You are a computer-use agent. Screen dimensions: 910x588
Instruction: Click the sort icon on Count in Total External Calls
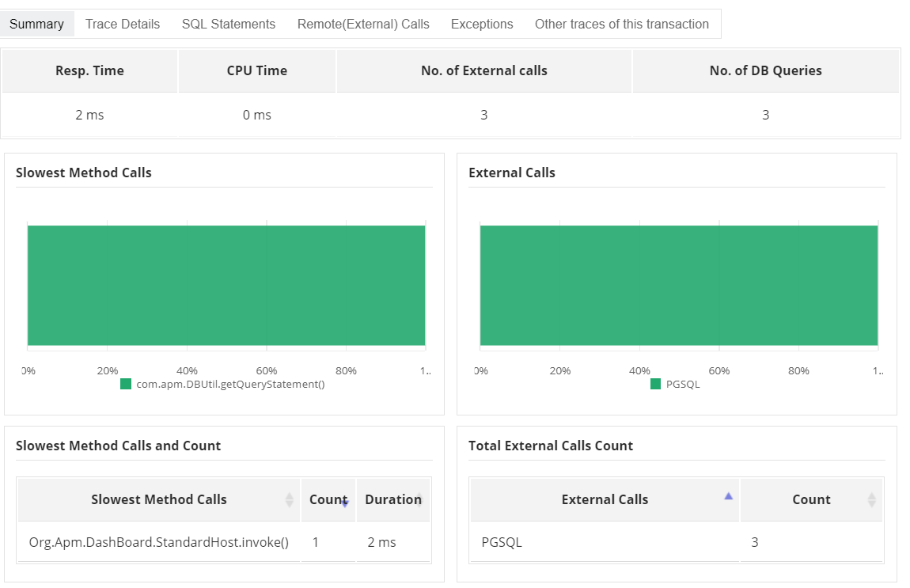point(874,499)
